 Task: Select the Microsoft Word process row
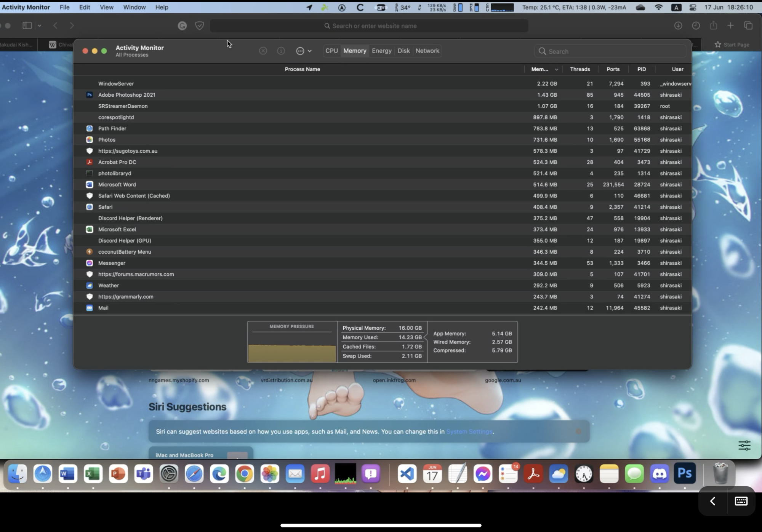[x=117, y=184]
